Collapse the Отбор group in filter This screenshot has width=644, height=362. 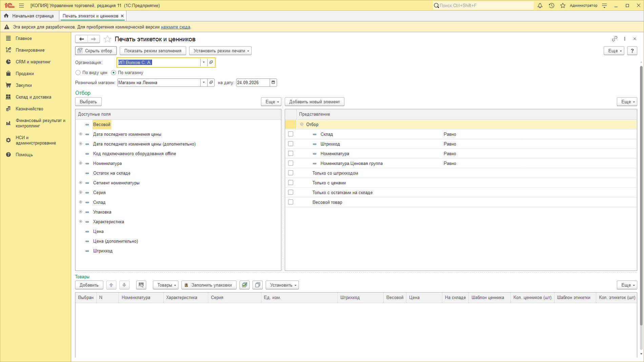302,124
